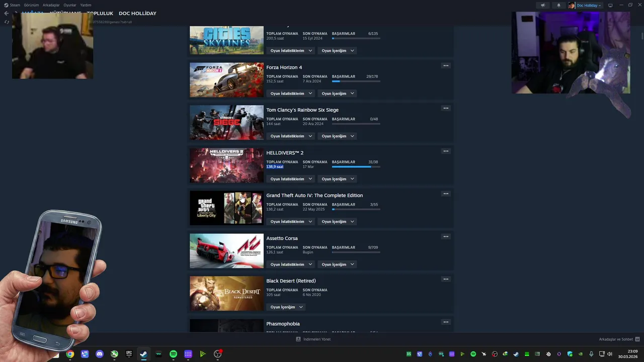This screenshot has width=644, height=362.
Task: Open options menu for Forza Horizon 4
Action: pyautogui.click(x=445, y=65)
